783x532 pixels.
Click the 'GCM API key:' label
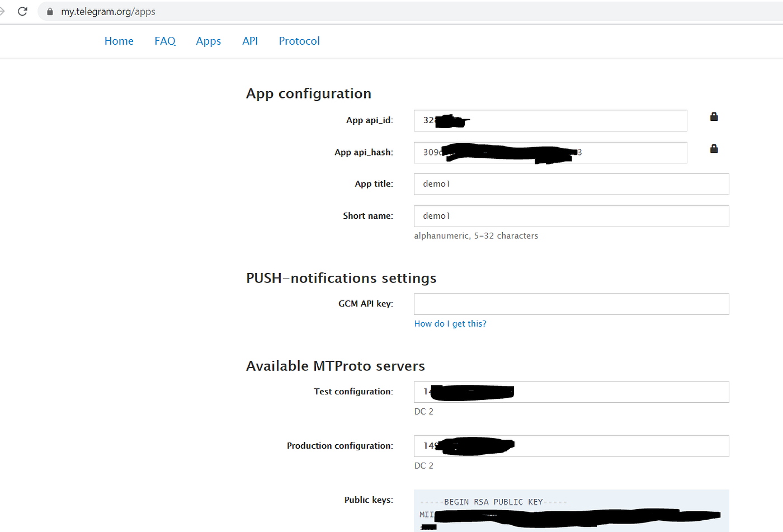366,303
